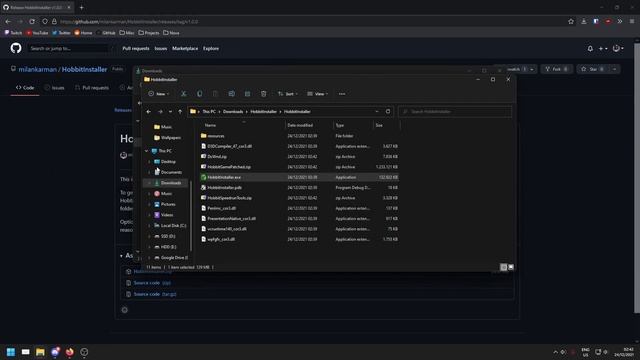Click Pull requests in the GitHub header

(136, 49)
